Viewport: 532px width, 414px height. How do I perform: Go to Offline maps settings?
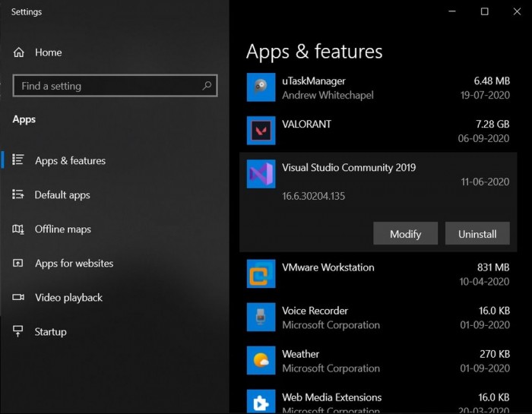[62, 229]
